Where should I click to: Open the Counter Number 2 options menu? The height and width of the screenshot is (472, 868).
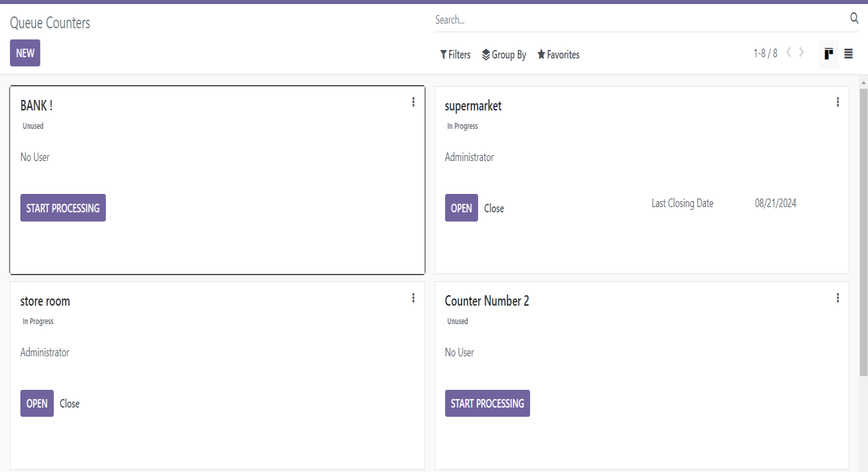click(837, 298)
